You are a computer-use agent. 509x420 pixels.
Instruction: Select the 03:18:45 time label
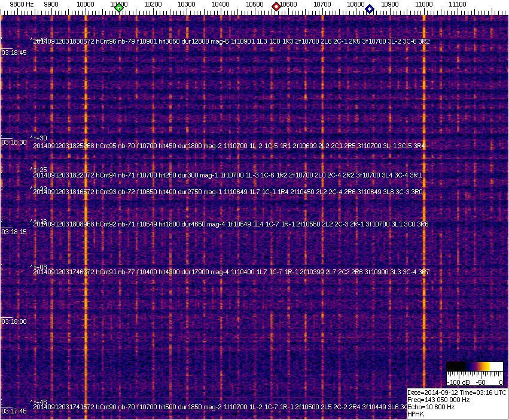pyautogui.click(x=14, y=53)
